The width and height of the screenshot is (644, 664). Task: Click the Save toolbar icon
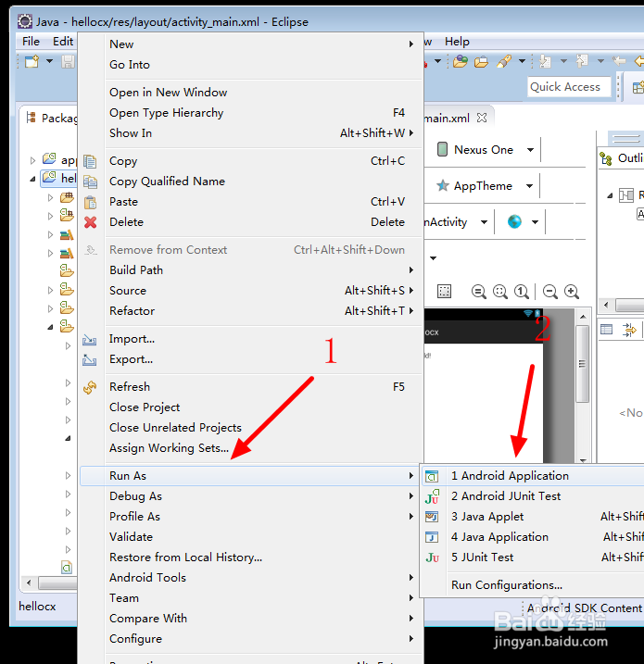click(x=68, y=62)
